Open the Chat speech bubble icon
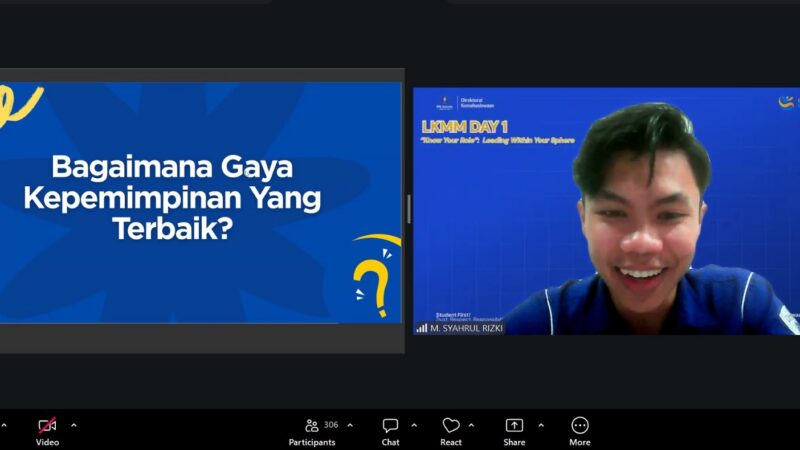800x450 pixels. coord(390,425)
